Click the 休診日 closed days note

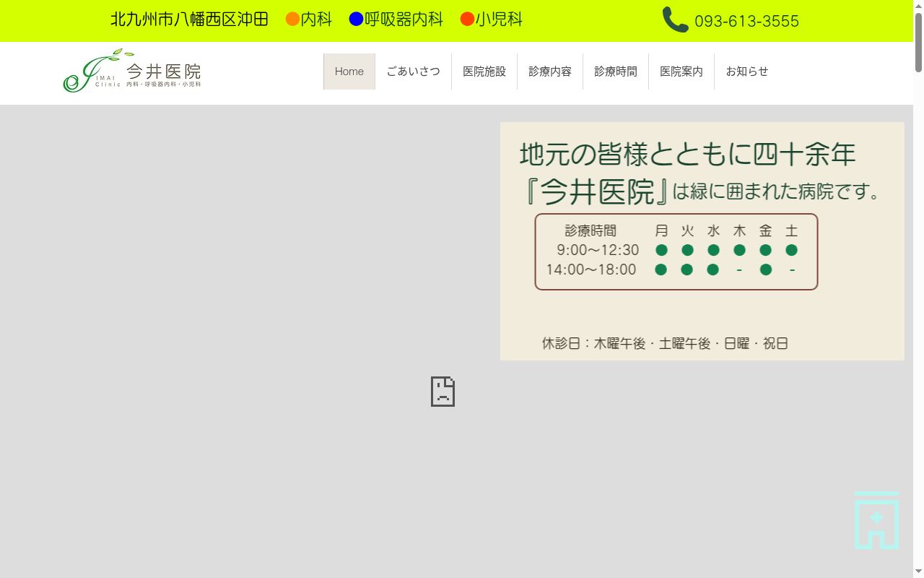click(665, 344)
